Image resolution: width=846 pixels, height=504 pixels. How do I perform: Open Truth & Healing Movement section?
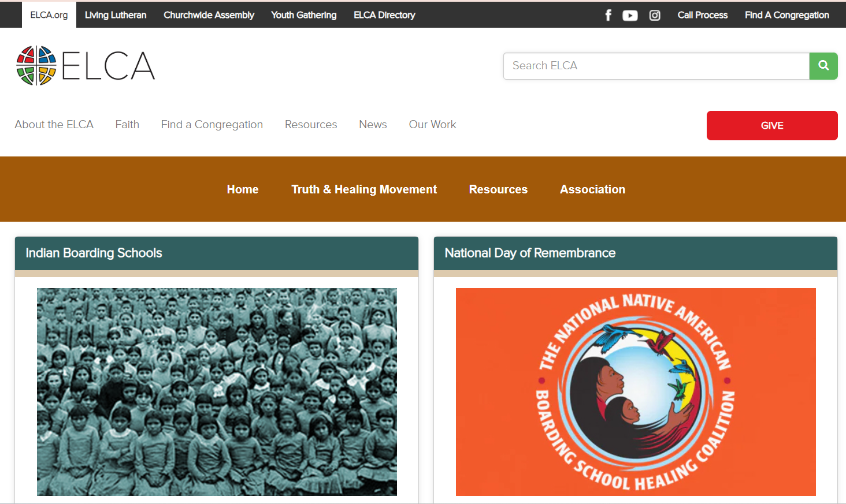364,189
